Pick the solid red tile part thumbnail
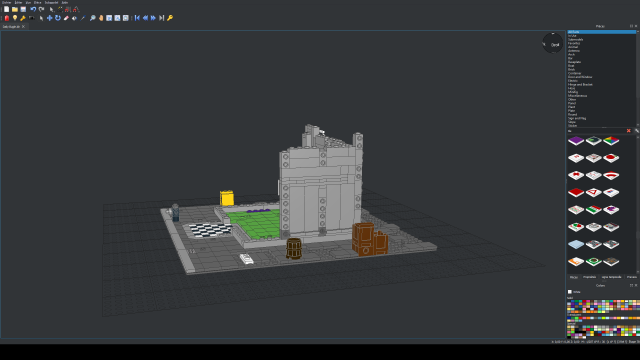Viewport: 640px width, 360px height. coord(576,192)
